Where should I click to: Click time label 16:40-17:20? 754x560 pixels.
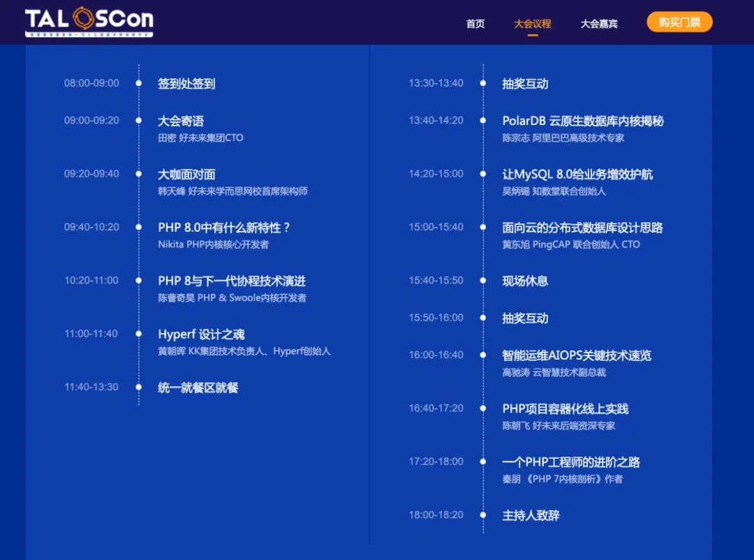point(436,408)
